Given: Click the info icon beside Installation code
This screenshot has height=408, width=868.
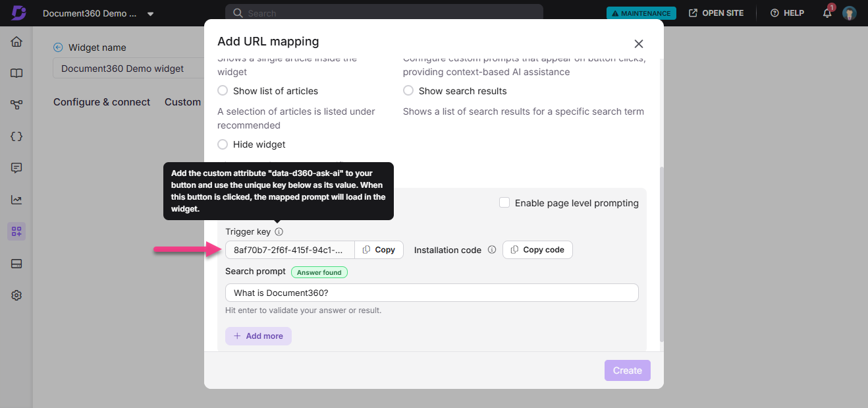Looking at the screenshot, I should point(491,250).
